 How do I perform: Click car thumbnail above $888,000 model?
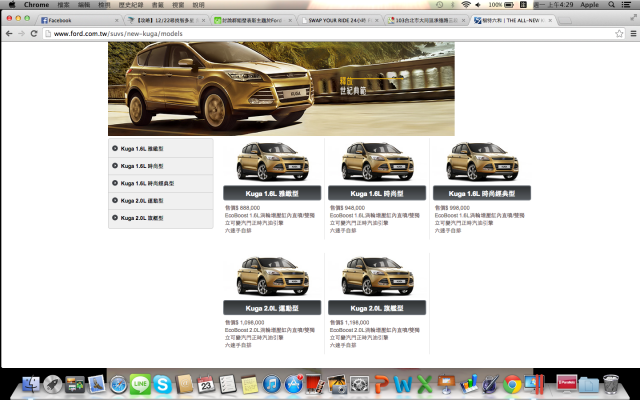tap(272, 161)
